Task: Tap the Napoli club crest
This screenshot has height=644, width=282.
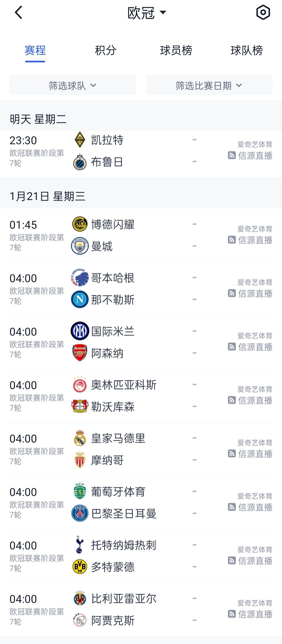Action: click(x=80, y=299)
